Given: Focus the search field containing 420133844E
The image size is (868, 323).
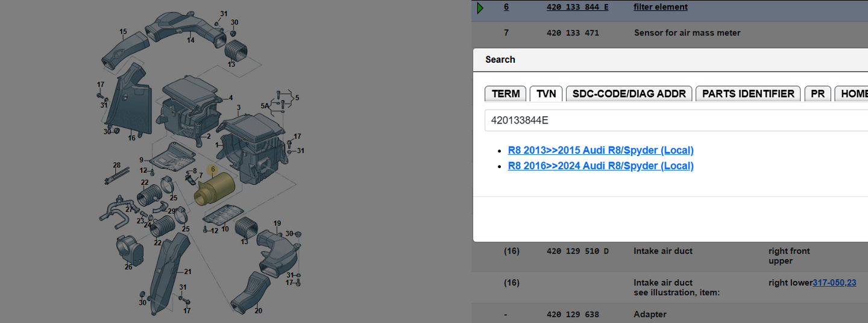Looking at the screenshot, I should (676, 120).
